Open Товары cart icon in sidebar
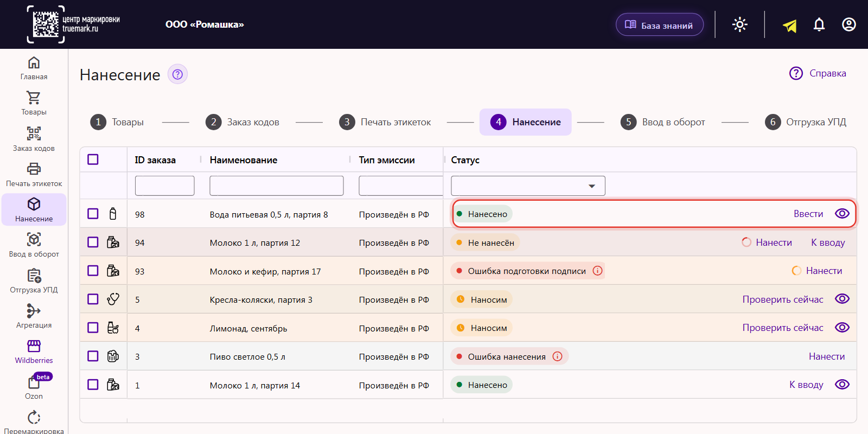The height and width of the screenshot is (434, 868). [x=34, y=98]
